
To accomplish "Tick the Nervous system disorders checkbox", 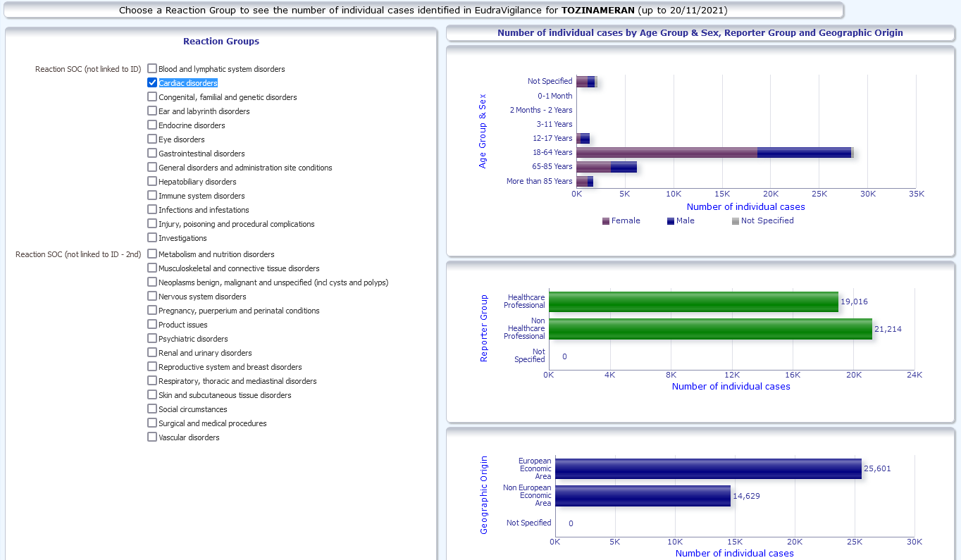I will (x=152, y=296).
